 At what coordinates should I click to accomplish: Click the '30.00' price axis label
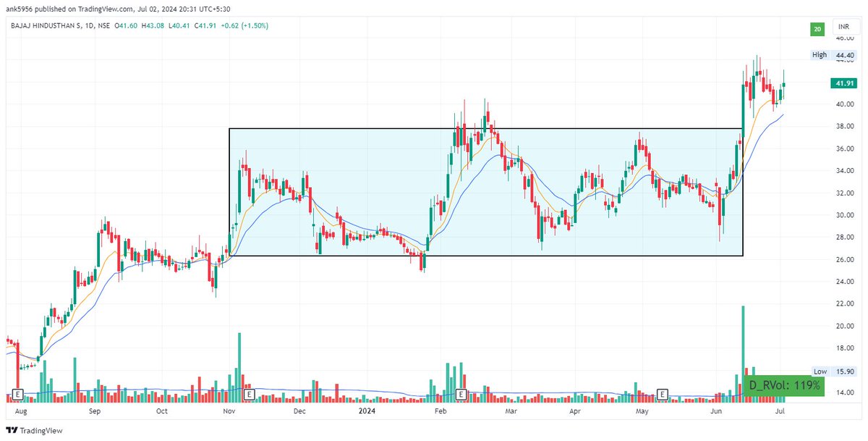[x=845, y=215]
